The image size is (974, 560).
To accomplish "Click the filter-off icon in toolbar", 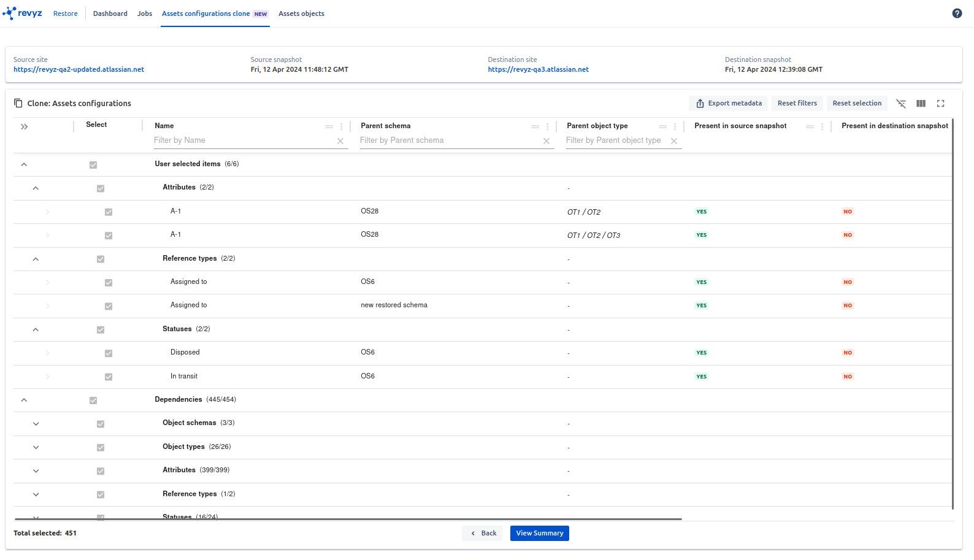I will click(901, 104).
